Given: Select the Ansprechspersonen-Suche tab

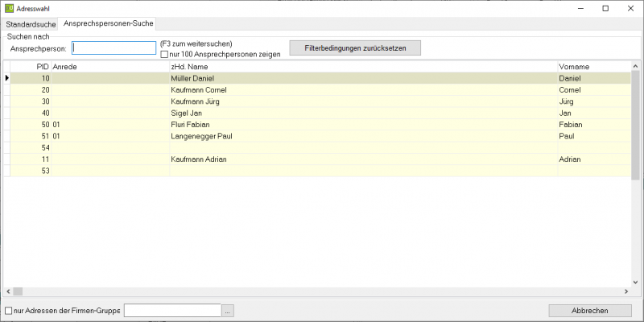Looking at the screenshot, I should click(109, 24).
